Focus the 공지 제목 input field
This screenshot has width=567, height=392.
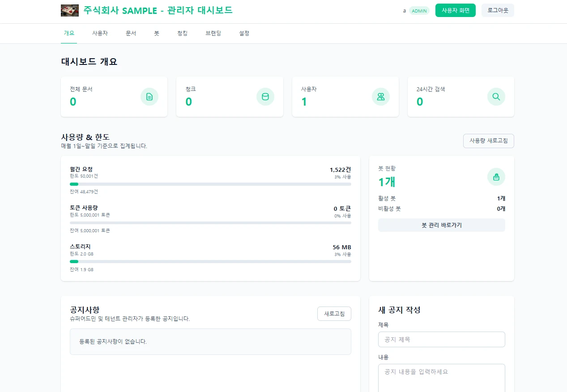(x=441, y=339)
